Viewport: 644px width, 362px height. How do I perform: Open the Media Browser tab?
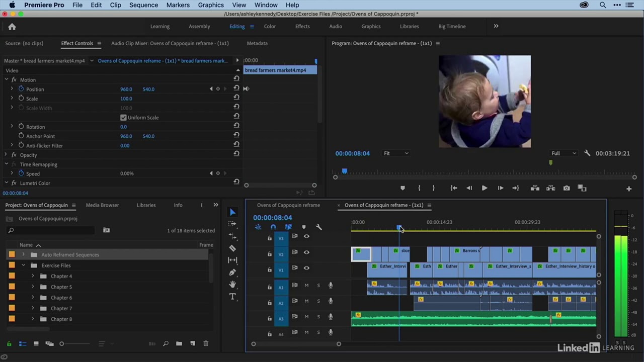102,205
